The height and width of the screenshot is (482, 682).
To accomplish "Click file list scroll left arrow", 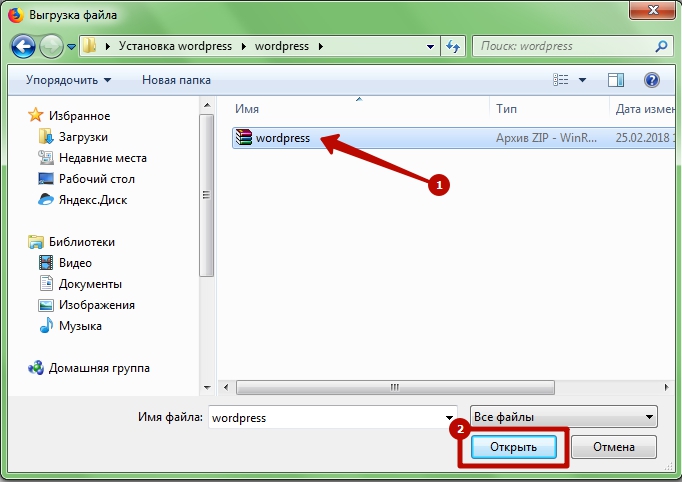I will [x=226, y=387].
